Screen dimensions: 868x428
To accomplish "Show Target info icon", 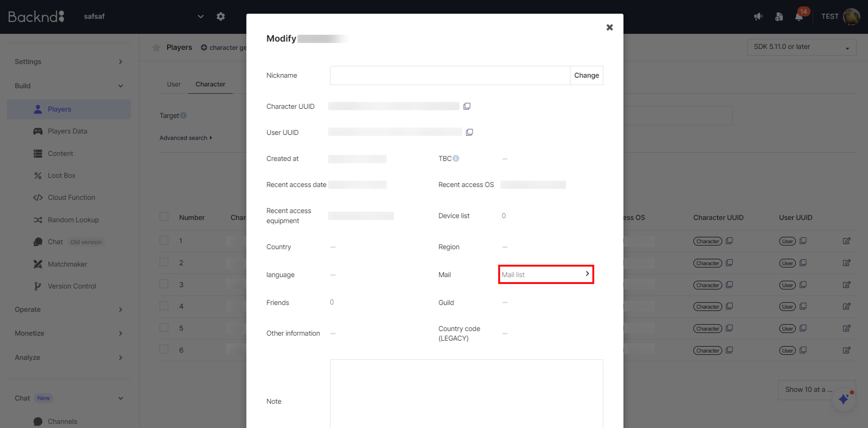I will (x=183, y=116).
